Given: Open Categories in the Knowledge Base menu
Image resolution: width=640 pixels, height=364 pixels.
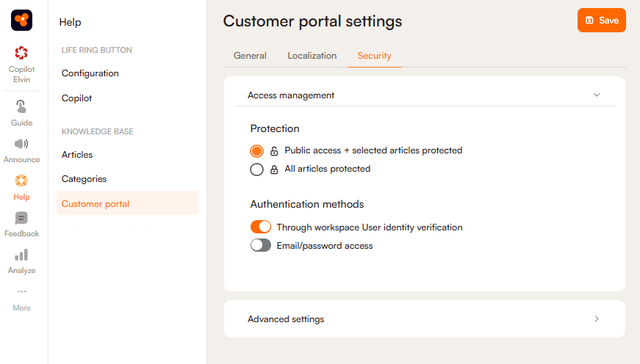Looking at the screenshot, I should pyautogui.click(x=84, y=179).
